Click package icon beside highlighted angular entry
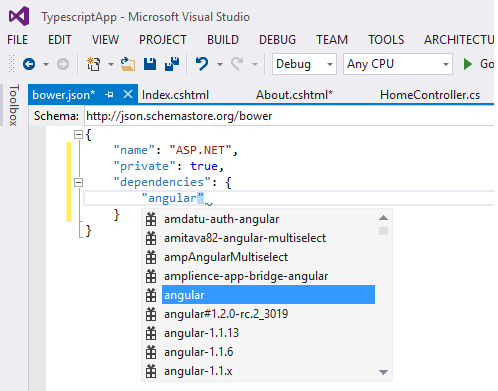498x391 pixels. click(x=151, y=295)
